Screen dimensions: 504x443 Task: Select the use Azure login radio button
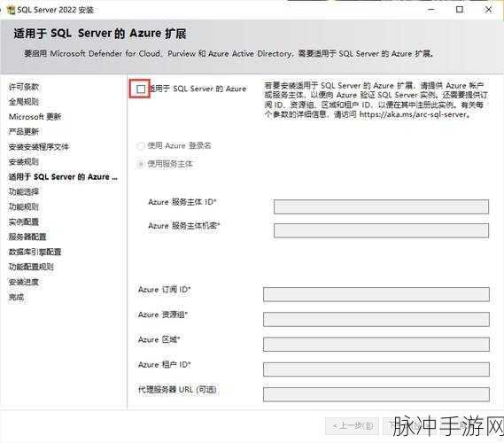[x=140, y=146]
